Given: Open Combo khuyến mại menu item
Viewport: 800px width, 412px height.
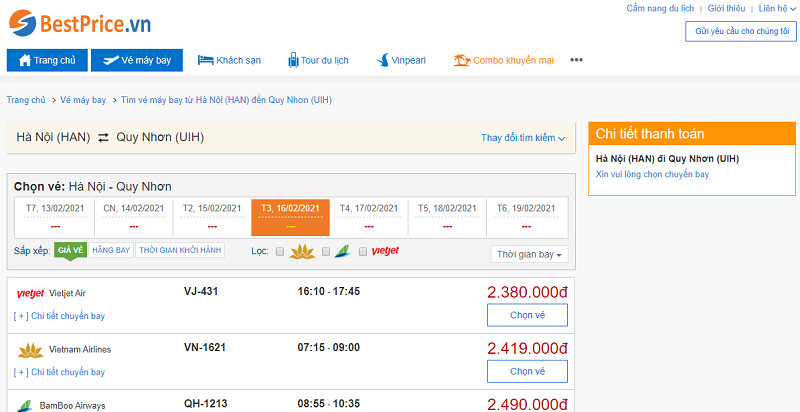Looking at the screenshot, I should [x=504, y=60].
